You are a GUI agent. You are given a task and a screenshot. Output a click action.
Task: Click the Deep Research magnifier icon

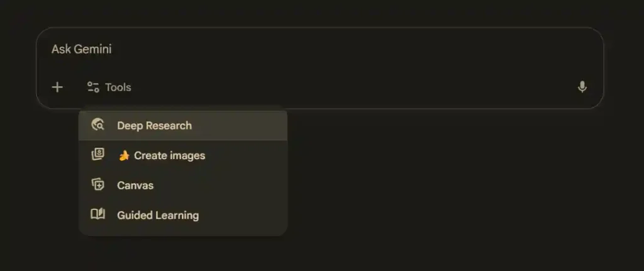[97, 125]
